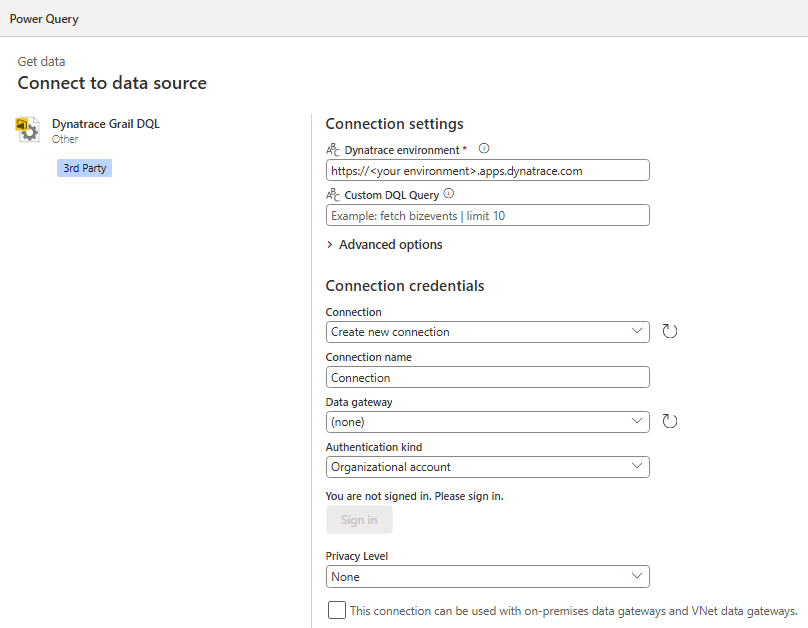Click the info icon beside Dynatrace environment
808x628 pixels.
[x=484, y=148]
